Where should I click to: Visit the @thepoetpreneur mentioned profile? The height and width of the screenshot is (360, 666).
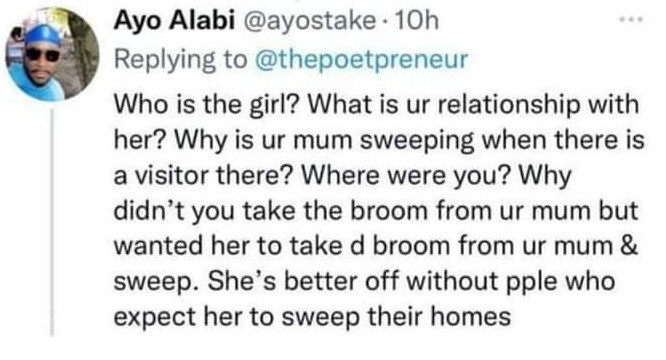pyautogui.click(x=361, y=59)
